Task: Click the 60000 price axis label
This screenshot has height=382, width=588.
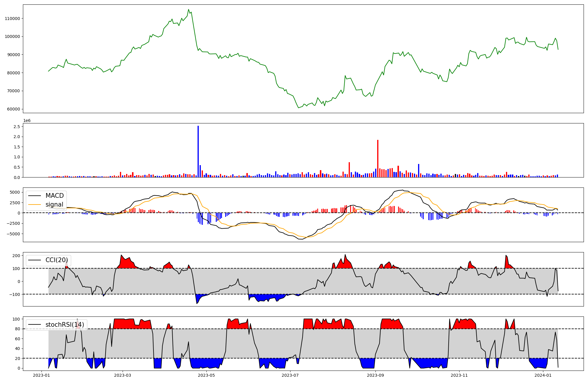Action: pos(14,109)
